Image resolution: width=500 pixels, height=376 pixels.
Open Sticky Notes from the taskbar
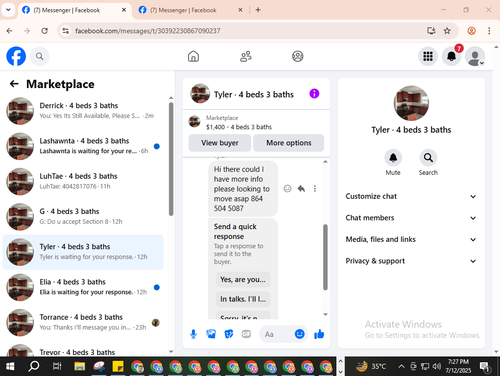click(x=118, y=367)
